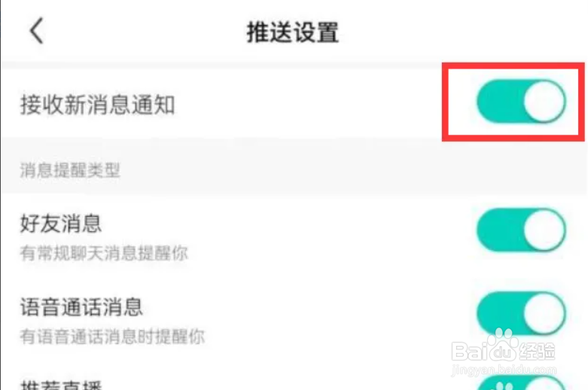Select the 推荐直播 label at bottom
This screenshot has height=390, width=588.
(61, 385)
